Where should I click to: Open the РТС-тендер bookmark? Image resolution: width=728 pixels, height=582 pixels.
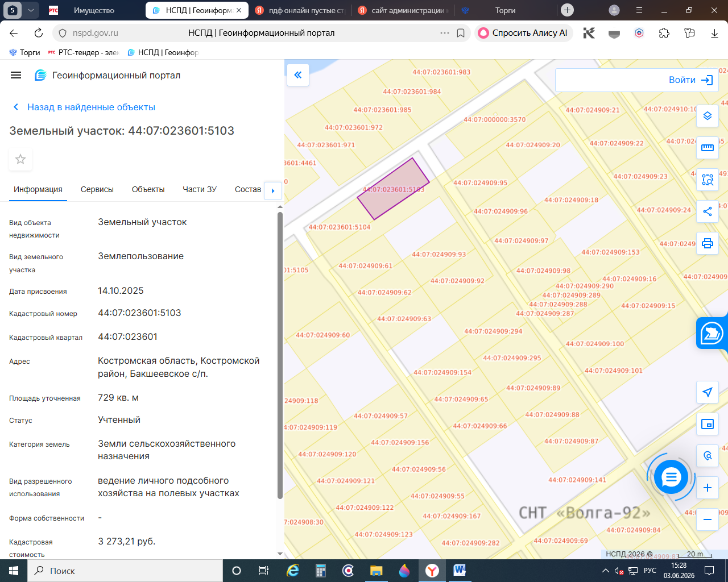pyautogui.click(x=84, y=52)
